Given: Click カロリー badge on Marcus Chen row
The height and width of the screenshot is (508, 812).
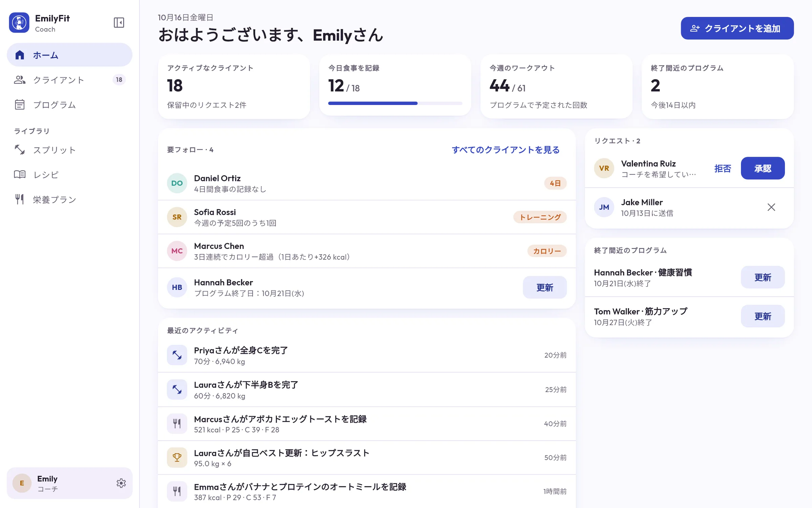Looking at the screenshot, I should tap(547, 251).
